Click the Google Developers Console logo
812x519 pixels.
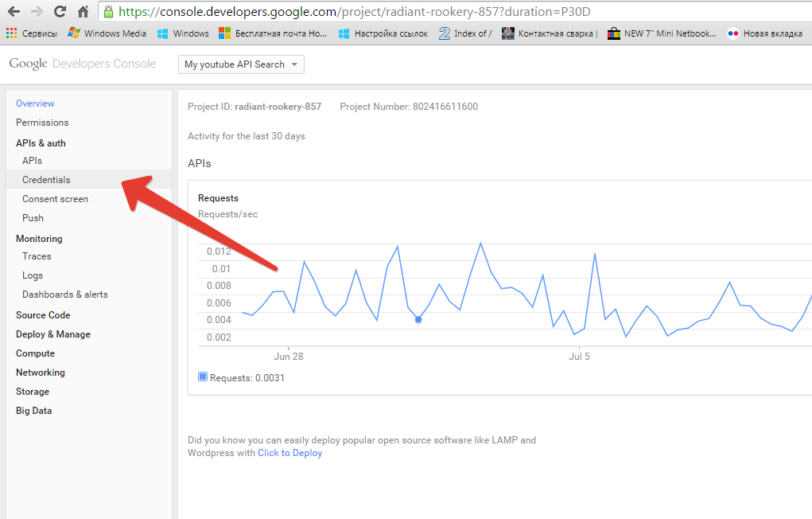tap(83, 64)
